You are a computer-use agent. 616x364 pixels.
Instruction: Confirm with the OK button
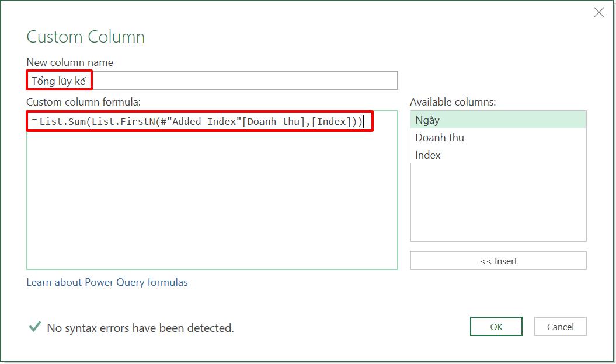496,327
